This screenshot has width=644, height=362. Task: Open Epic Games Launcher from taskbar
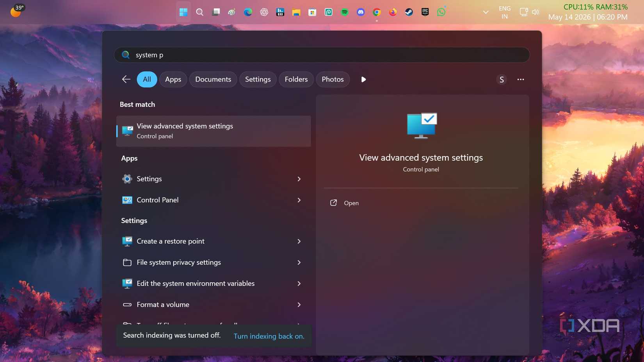(425, 12)
